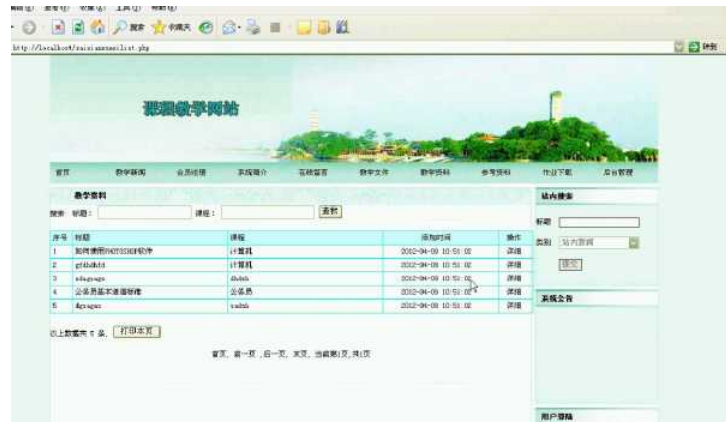Open the 系统简介 navigation item

click(252, 173)
